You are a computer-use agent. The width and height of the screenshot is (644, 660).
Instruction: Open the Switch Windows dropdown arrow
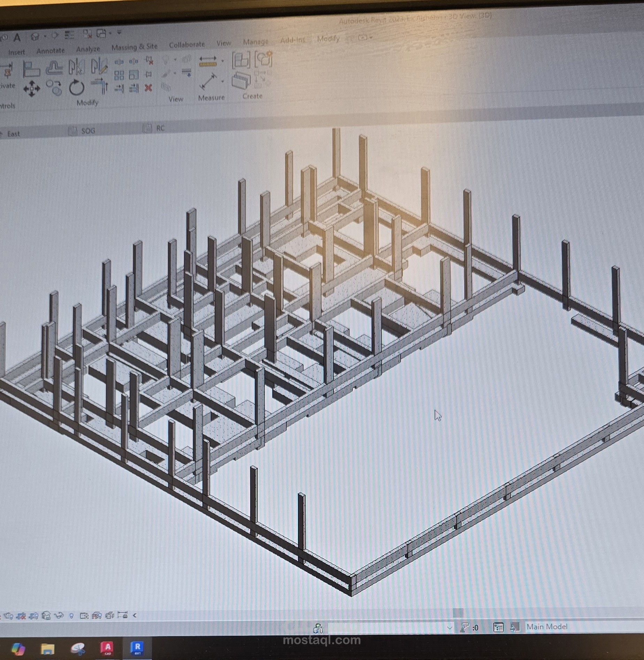point(110,33)
